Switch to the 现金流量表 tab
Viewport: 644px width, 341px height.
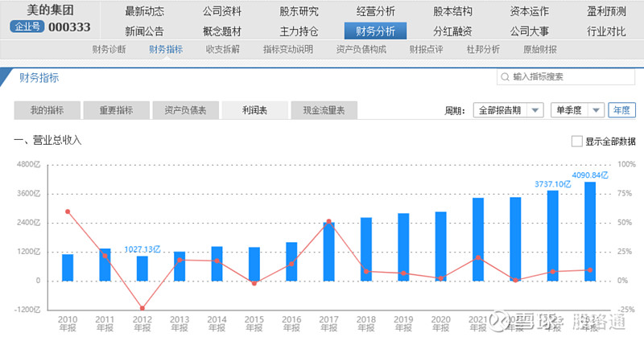(x=324, y=110)
